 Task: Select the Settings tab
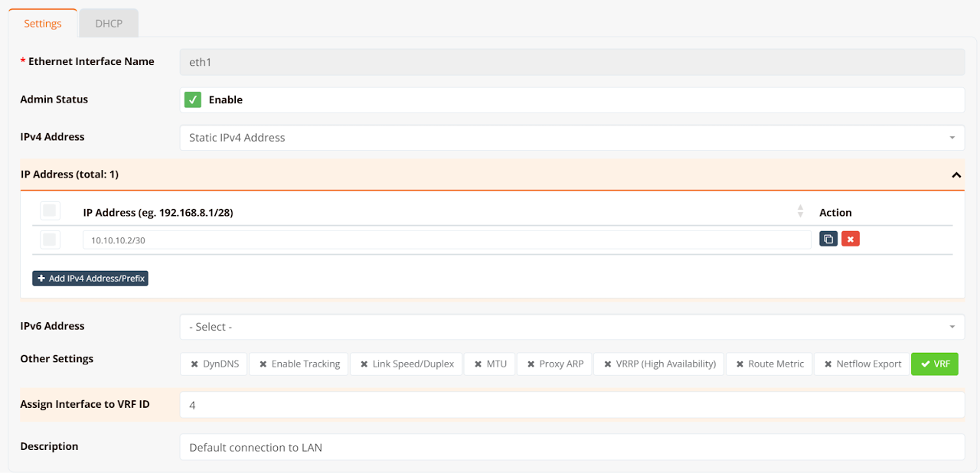coord(43,23)
